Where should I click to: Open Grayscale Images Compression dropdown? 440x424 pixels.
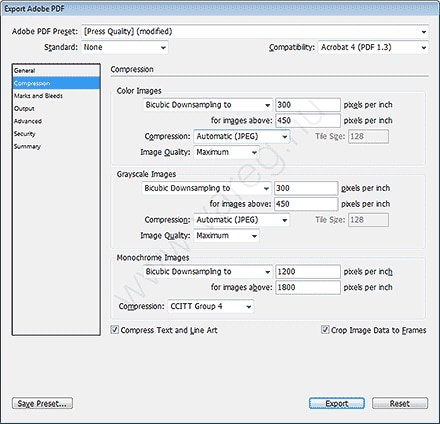[242, 220]
